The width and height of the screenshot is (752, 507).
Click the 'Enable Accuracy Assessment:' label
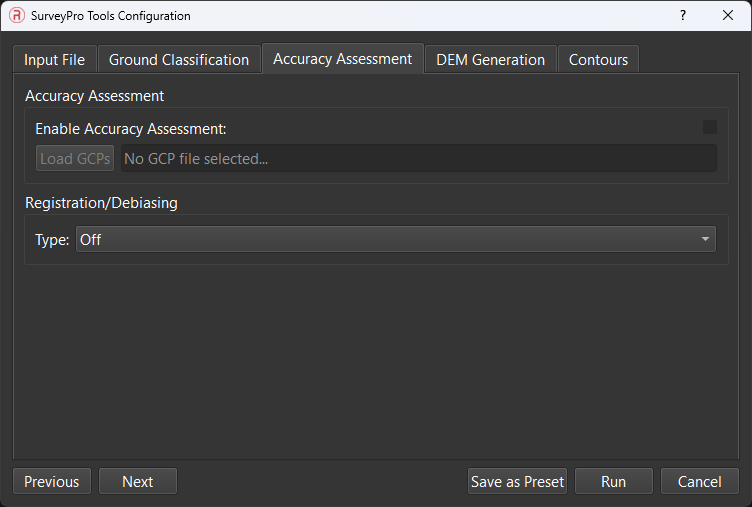click(131, 129)
